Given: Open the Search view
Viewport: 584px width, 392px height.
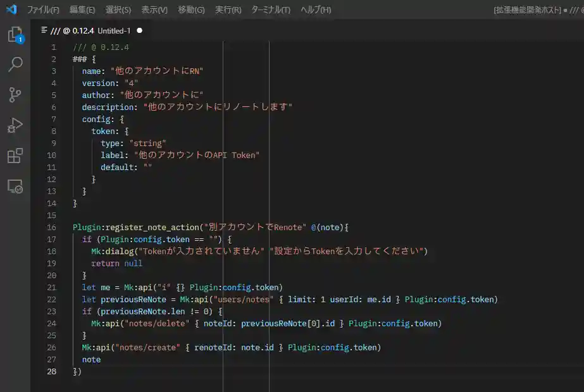Looking at the screenshot, I should coord(16,64).
